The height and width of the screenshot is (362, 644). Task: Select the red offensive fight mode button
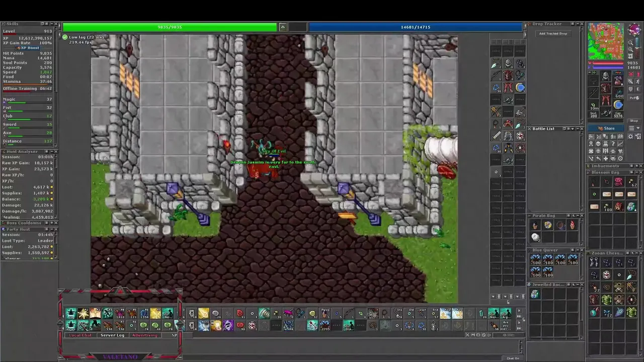coord(631,74)
